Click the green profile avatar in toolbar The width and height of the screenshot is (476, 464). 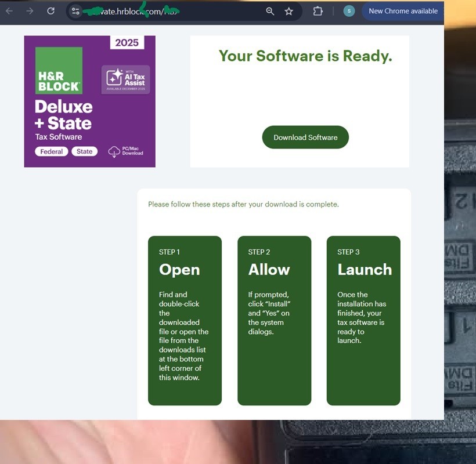point(348,11)
